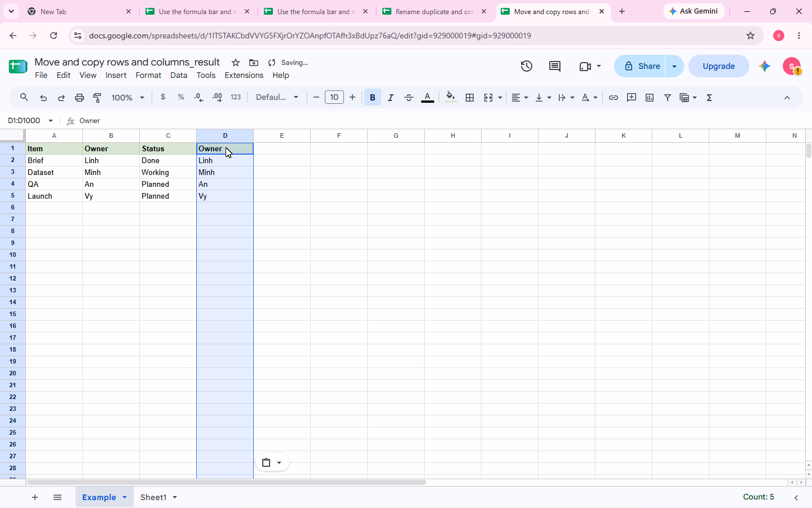Activate the paint format roller
This screenshot has height=508, width=812.
[98, 98]
